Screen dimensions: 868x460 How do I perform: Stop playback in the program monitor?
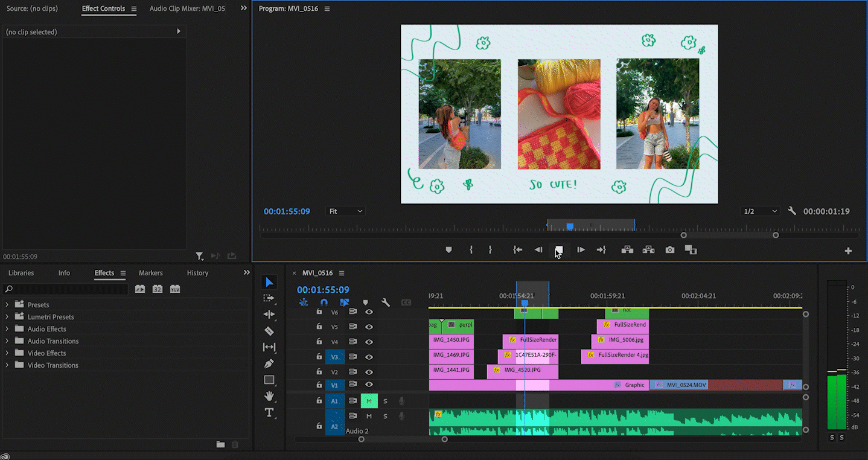[559, 250]
